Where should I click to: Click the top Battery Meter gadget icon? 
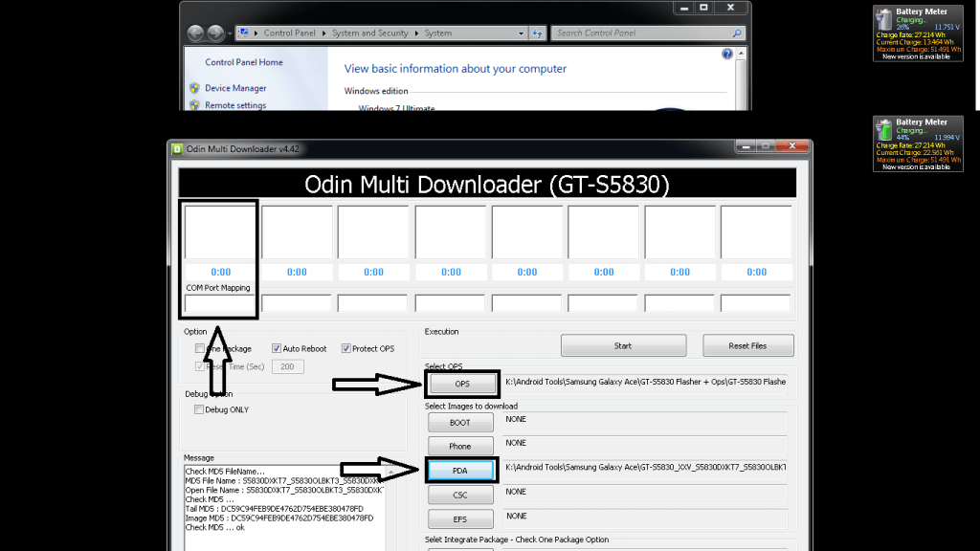pyautogui.click(x=884, y=19)
